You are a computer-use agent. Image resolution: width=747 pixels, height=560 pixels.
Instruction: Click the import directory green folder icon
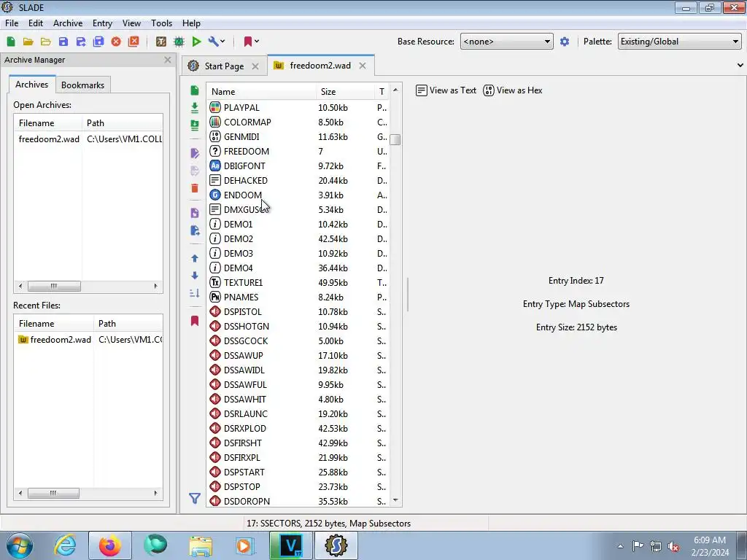(x=194, y=125)
